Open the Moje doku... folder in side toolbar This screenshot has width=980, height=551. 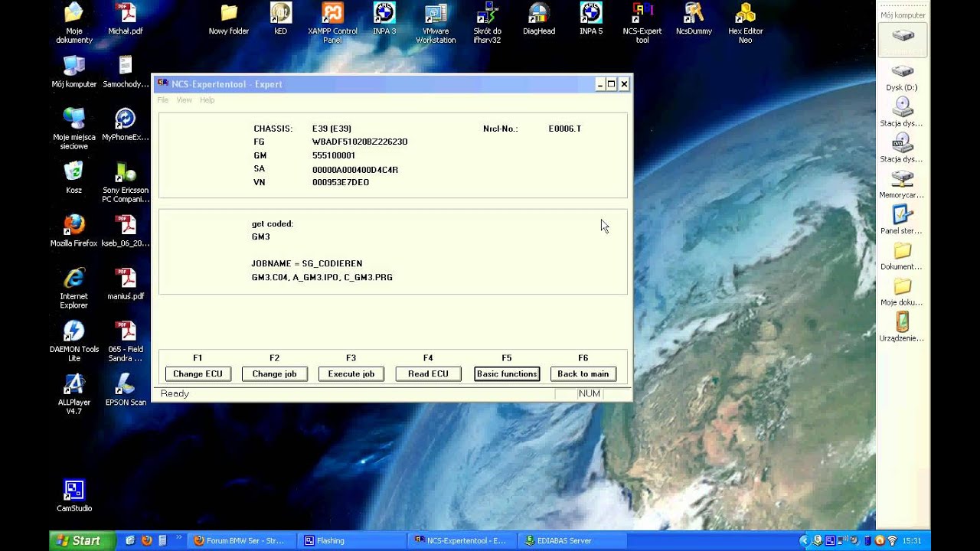pos(902,292)
